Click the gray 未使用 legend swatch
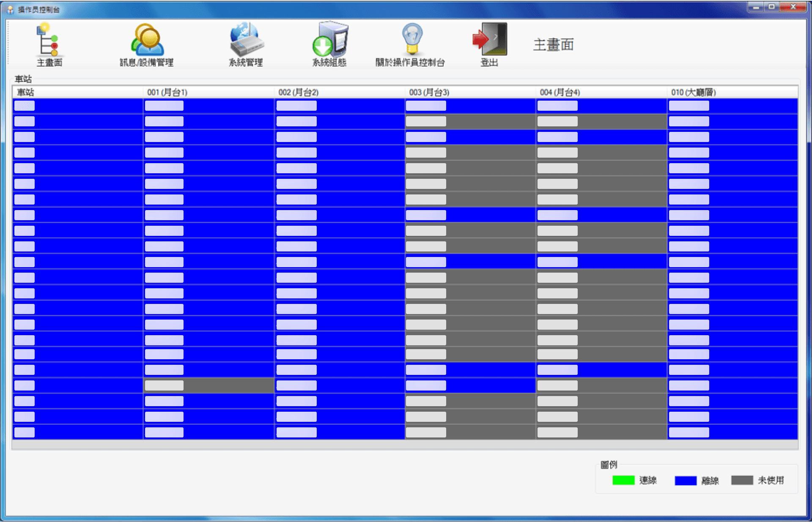This screenshot has height=522, width=812. click(x=742, y=480)
